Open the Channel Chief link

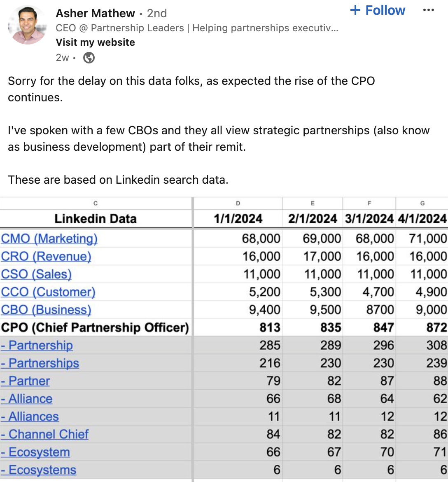click(x=45, y=434)
